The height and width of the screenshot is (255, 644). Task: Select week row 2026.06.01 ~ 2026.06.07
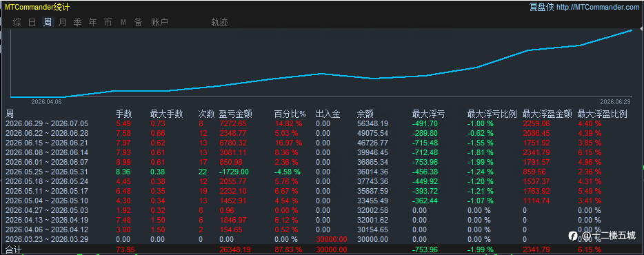pyautogui.click(x=322, y=162)
